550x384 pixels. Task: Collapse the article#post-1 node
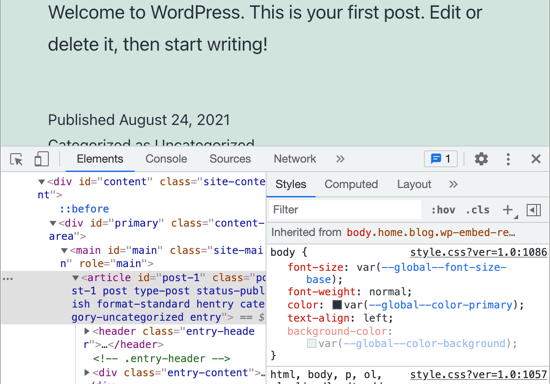click(75, 278)
